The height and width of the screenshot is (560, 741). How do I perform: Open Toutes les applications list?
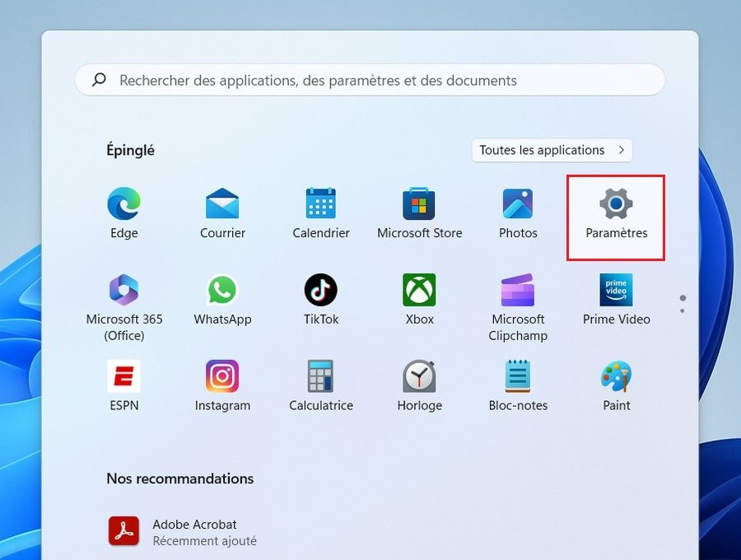tap(552, 150)
